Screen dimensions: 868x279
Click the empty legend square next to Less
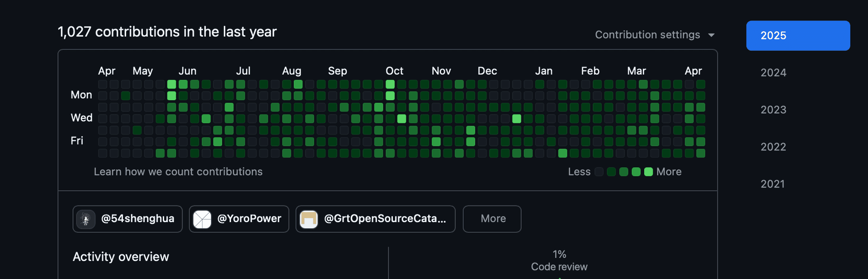tap(599, 172)
